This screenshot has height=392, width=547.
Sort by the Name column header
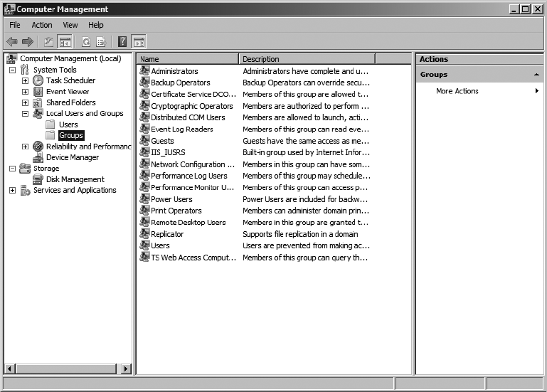pyautogui.click(x=187, y=59)
